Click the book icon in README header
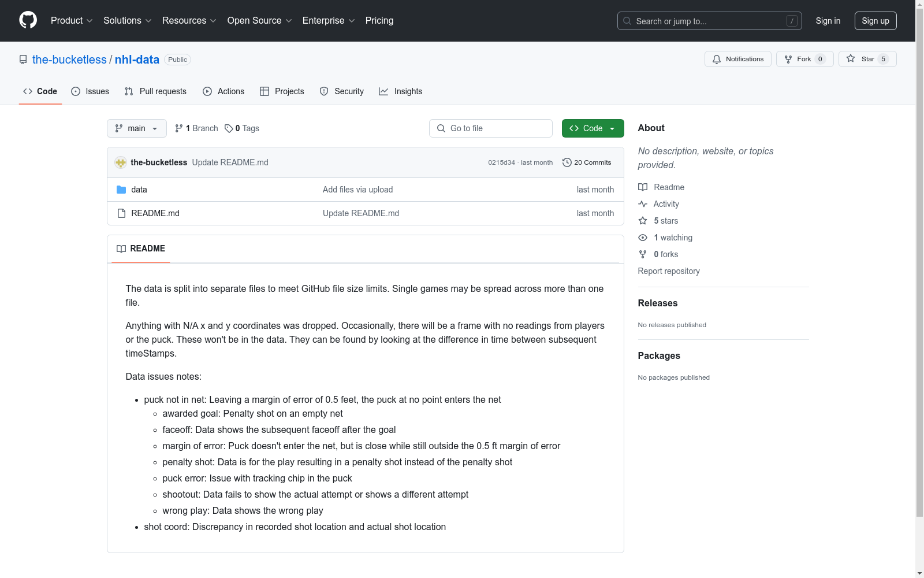The width and height of the screenshot is (924, 578). [121, 249]
